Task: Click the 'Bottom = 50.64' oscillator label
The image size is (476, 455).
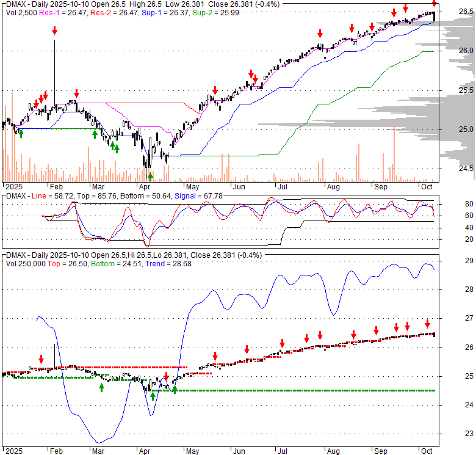Action: pyautogui.click(x=146, y=196)
